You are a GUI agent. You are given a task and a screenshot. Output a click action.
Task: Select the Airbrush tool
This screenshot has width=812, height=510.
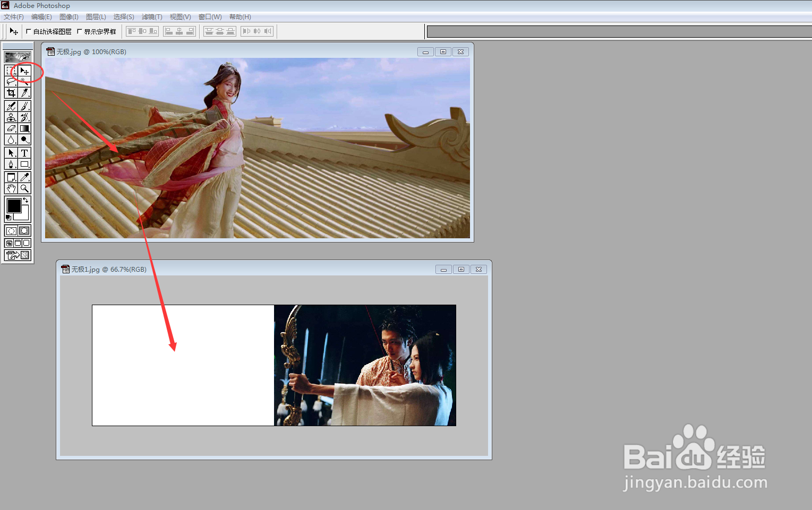11,106
